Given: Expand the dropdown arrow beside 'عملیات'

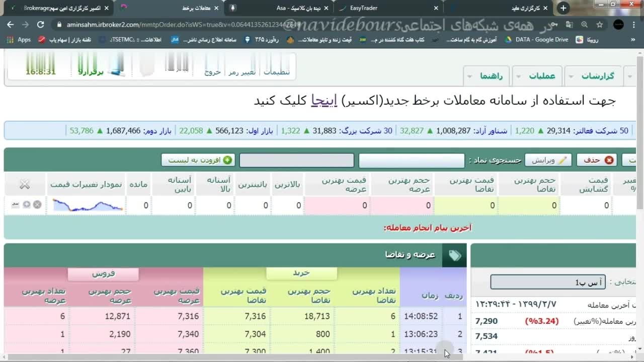Looking at the screenshot, I should pos(519,76).
